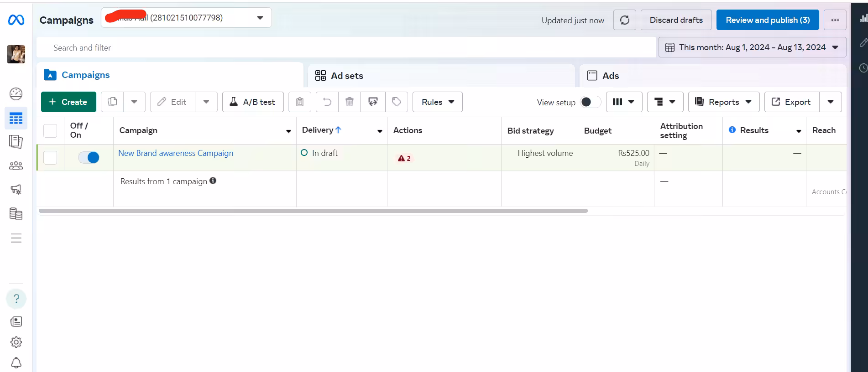This screenshot has width=868, height=372.
Task: Click the red warning errors icon in Actions
Action: coord(404,158)
